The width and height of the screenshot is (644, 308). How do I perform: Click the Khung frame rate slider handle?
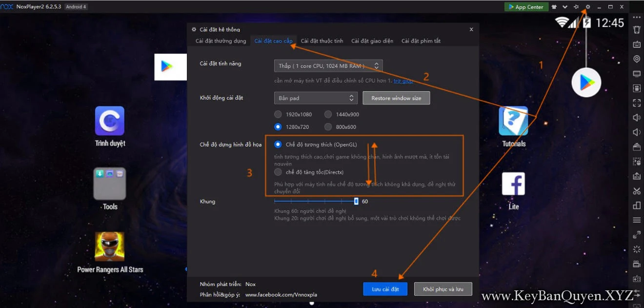(356, 201)
